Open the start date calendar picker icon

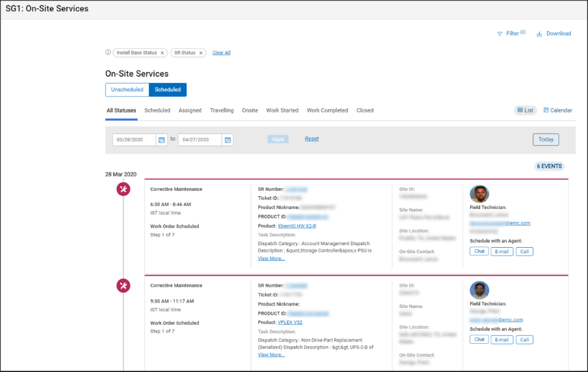point(161,139)
